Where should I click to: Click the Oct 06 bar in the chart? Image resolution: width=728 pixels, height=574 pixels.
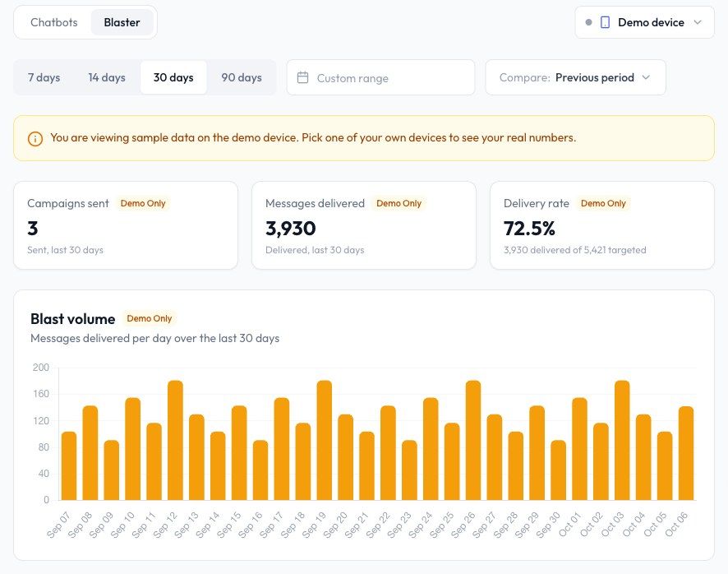click(x=686, y=454)
